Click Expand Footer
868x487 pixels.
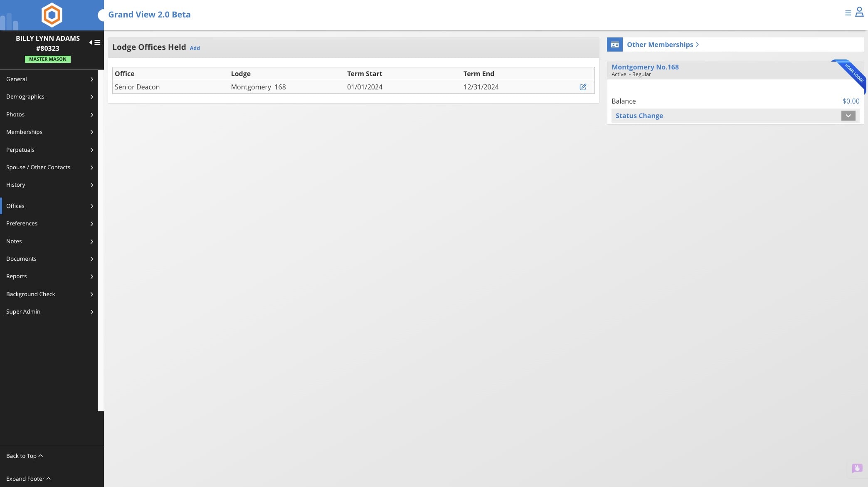point(28,479)
